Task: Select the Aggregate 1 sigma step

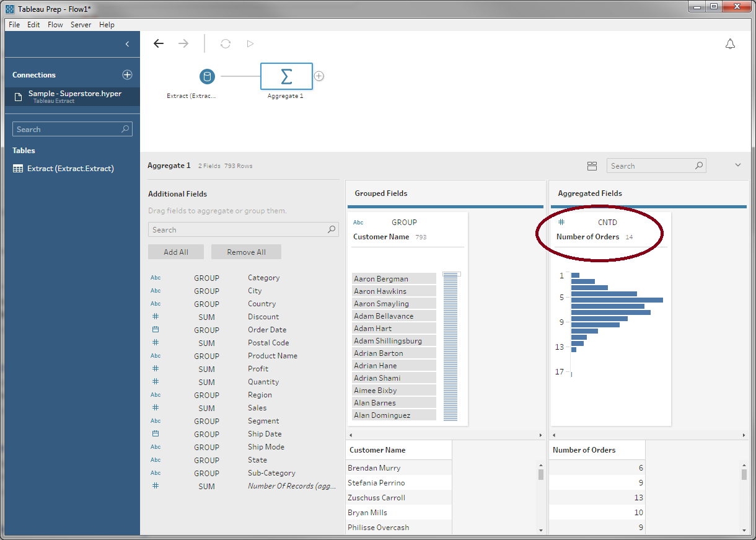Action: pyautogui.click(x=286, y=76)
